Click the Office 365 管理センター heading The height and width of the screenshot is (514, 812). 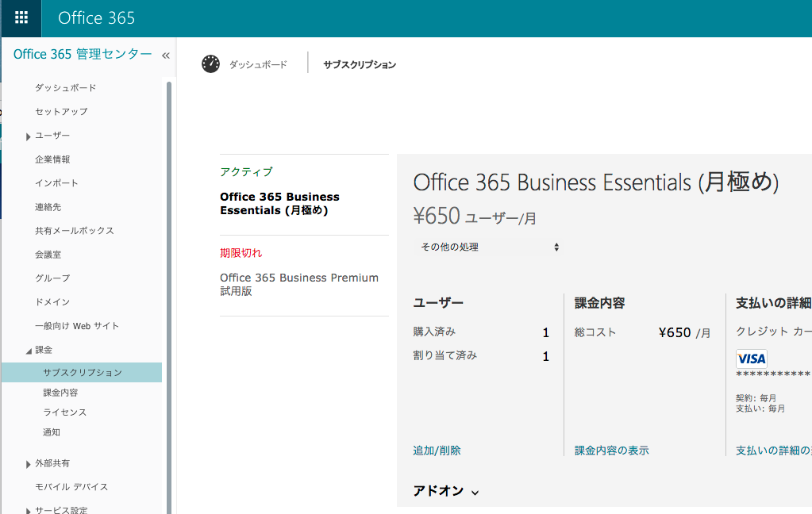click(x=83, y=54)
